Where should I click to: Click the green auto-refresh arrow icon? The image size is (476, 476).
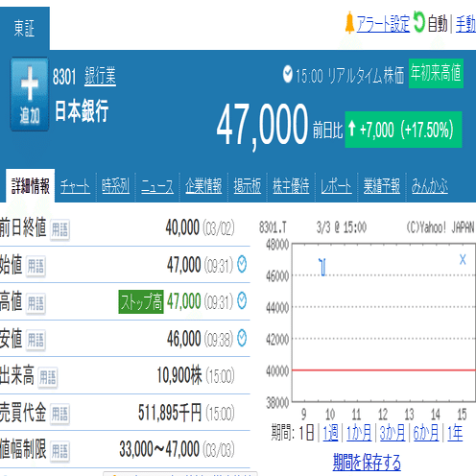418,22
